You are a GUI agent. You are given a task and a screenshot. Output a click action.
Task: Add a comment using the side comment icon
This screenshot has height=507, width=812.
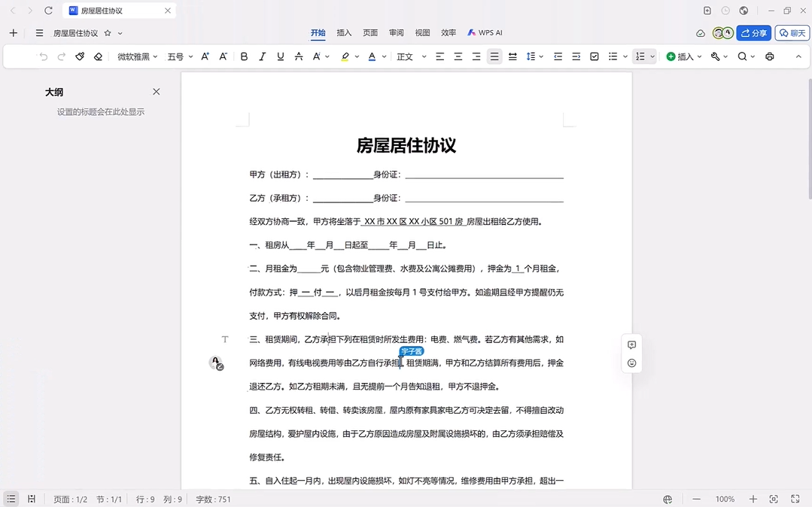click(631, 345)
